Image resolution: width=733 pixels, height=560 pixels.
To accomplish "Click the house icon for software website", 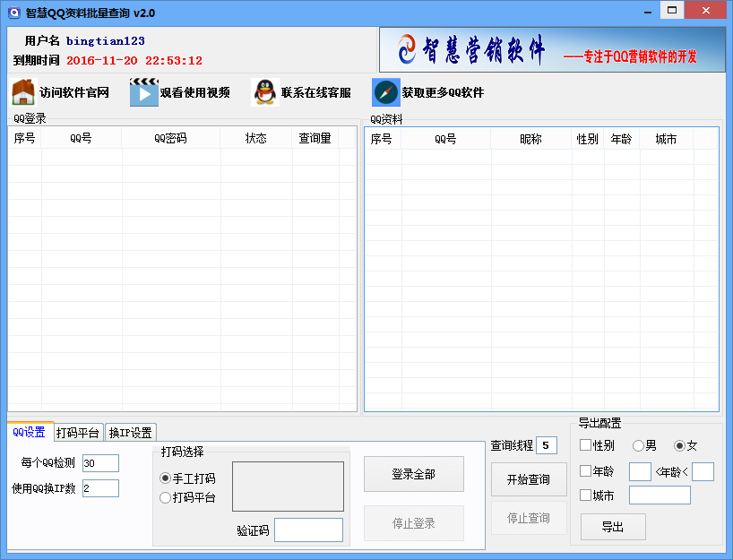I will pyautogui.click(x=23, y=92).
